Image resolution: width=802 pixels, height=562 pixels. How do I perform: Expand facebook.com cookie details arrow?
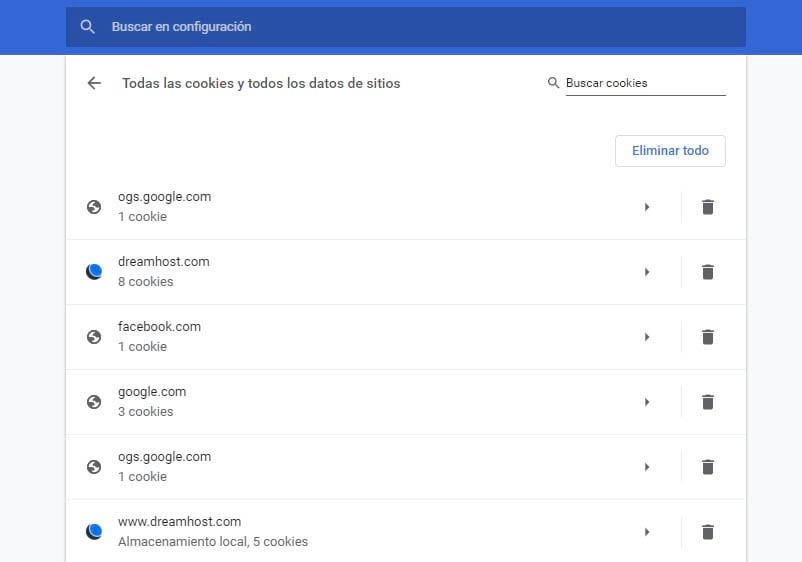(647, 337)
